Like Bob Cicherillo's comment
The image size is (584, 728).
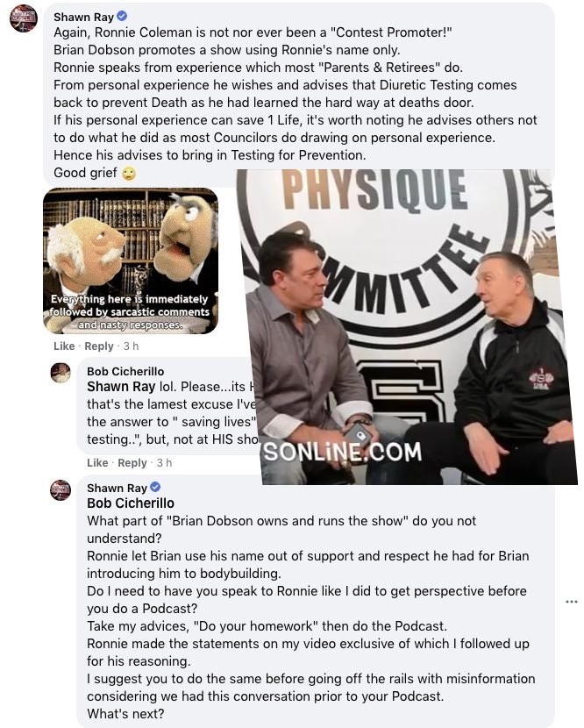(97, 463)
